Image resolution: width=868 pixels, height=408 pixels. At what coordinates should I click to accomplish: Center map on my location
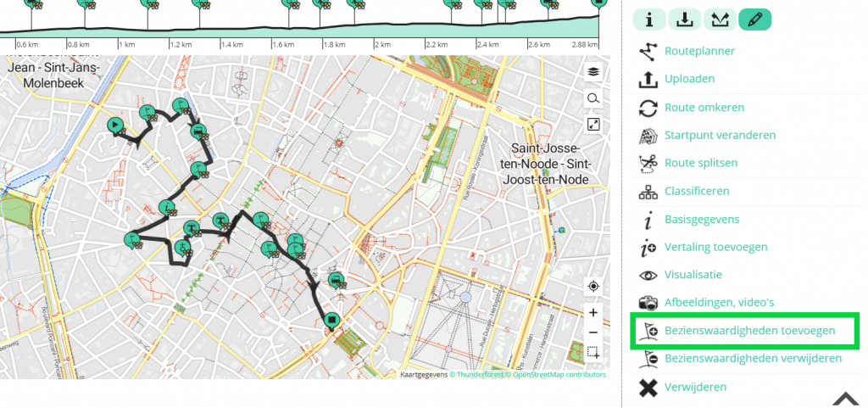pyautogui.click(x=593, y=286)
